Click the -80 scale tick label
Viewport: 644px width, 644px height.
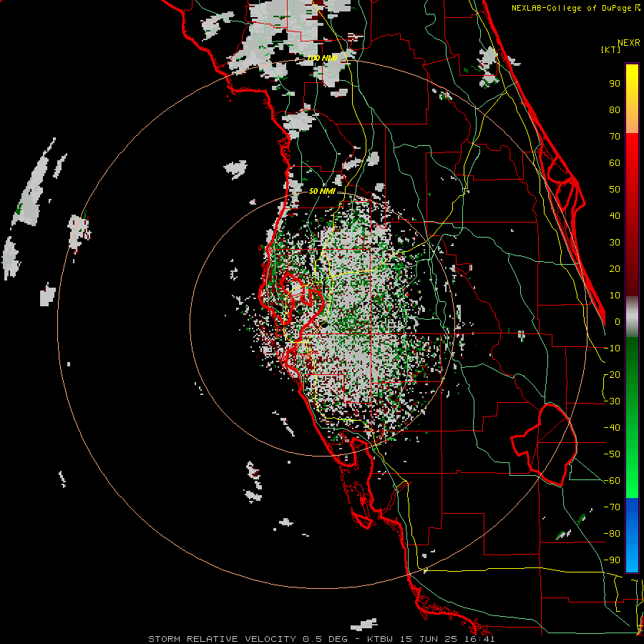[612, 534]
